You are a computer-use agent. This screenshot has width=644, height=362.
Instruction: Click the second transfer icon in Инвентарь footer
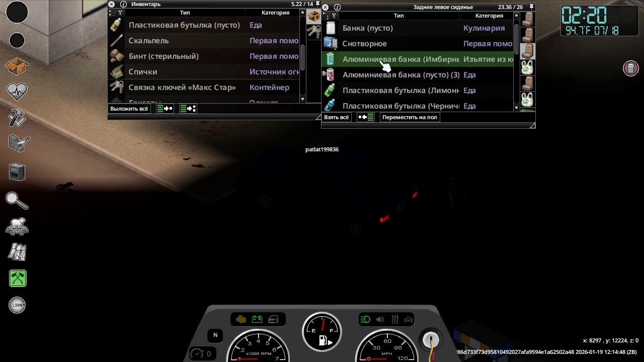tap(188, 108)
